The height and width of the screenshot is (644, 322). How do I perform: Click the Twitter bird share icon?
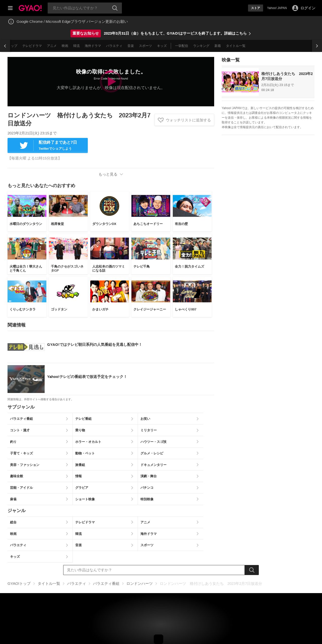[24, 145]
